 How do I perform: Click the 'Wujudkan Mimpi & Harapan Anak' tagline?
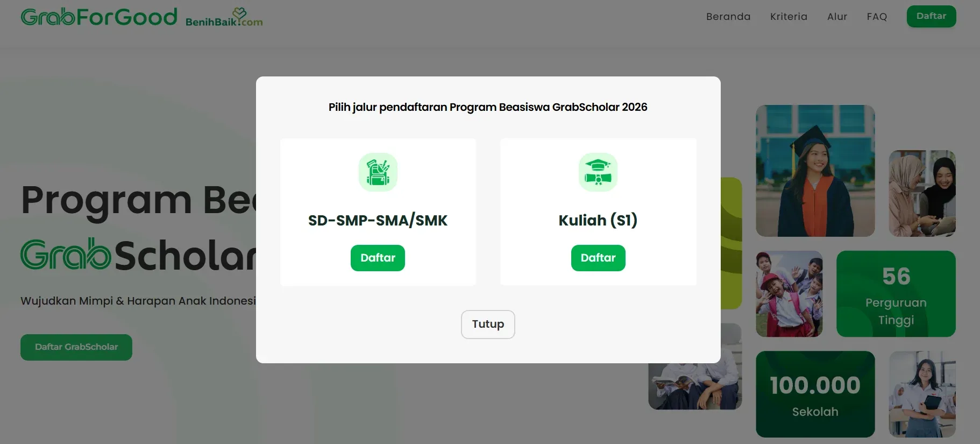(x=138, y=301)
